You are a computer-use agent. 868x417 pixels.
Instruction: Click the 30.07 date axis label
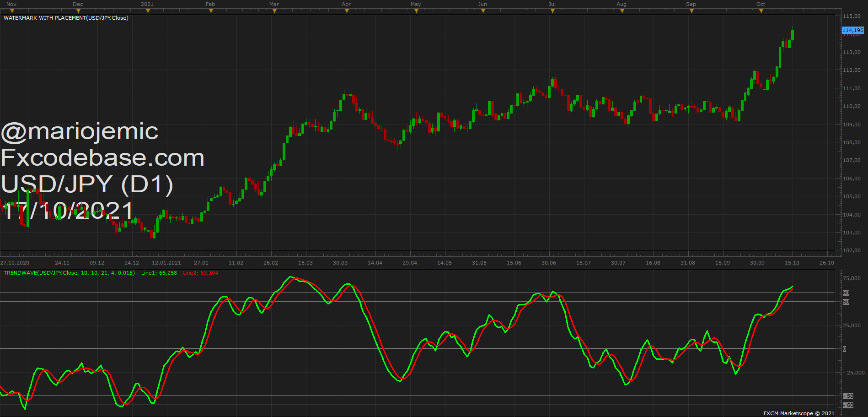618,263
